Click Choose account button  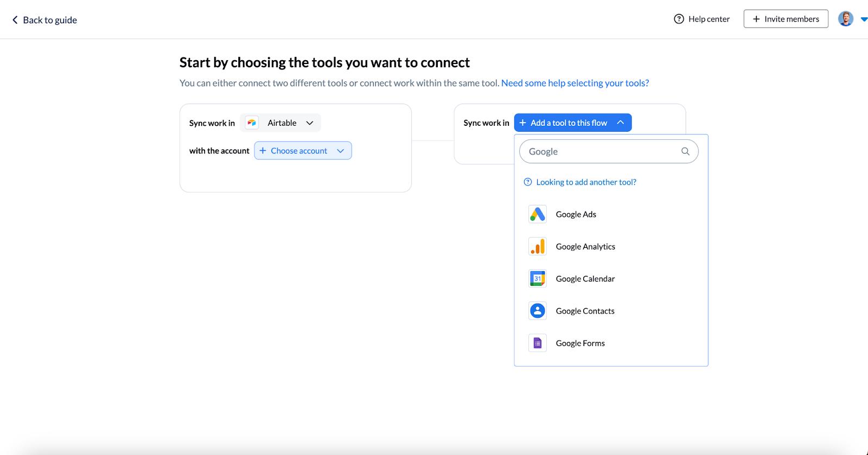tap(303, 151)
